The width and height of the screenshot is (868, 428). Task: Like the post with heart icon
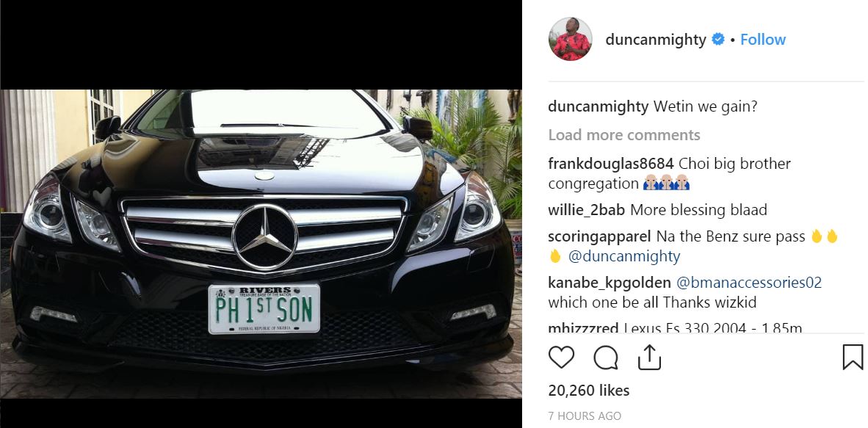(561, 357)
